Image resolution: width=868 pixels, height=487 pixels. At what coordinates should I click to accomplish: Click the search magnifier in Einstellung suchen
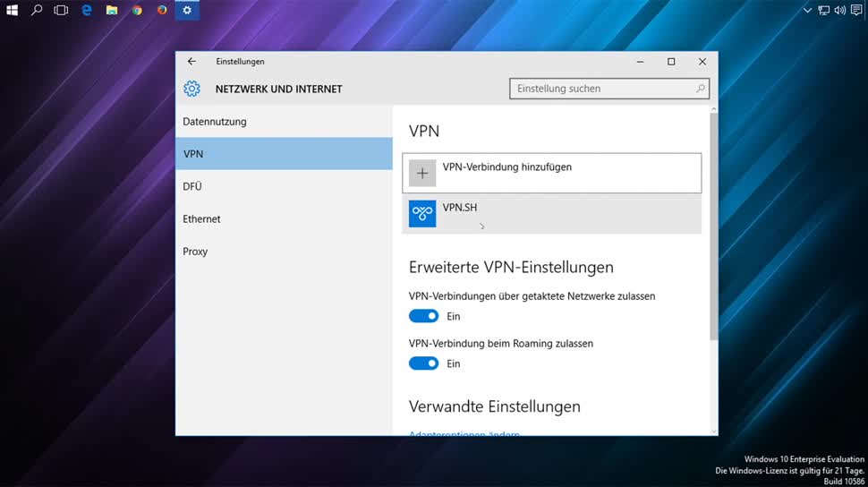(x=700, y=89)
